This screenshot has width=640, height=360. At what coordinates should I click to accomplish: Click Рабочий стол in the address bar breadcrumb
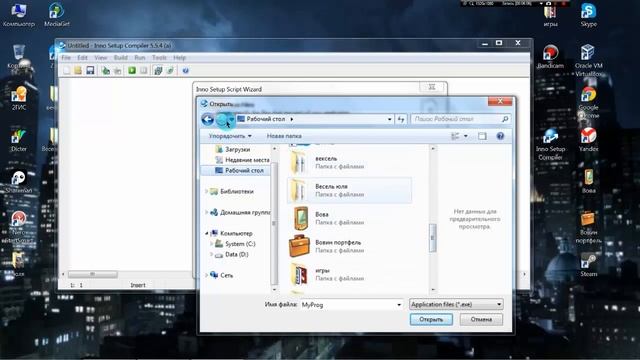(266, 119)
